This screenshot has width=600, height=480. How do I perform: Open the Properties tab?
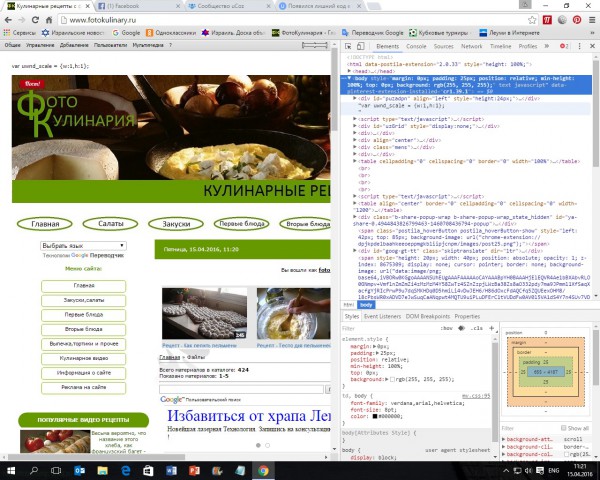point(467,316)
